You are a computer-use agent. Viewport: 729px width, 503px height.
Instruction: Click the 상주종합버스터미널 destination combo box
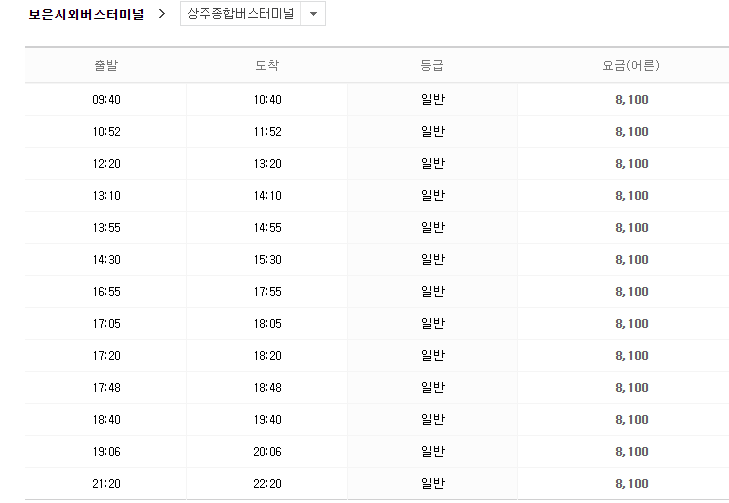243,15
